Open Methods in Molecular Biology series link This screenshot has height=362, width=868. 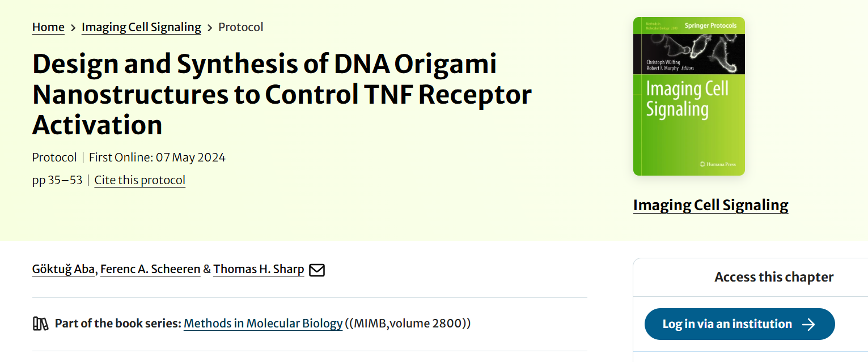263,323
